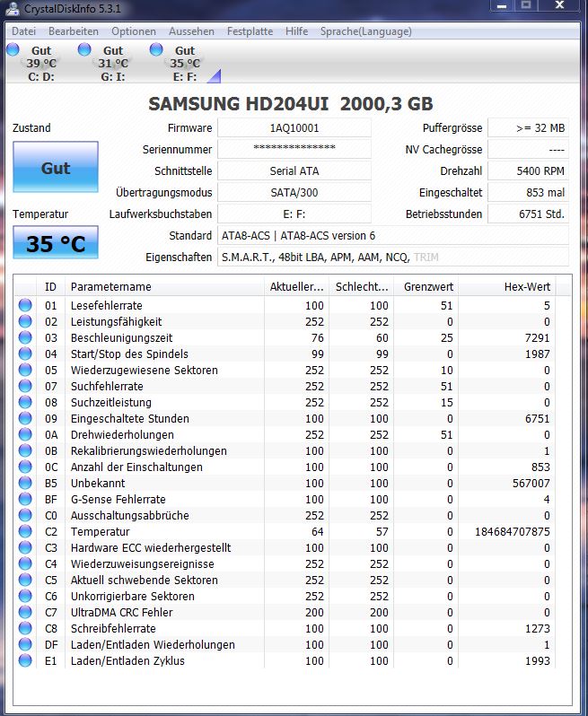Click the status icon for Suchfehlerrate row
This screenshot has height=716, width=588.
25,386
